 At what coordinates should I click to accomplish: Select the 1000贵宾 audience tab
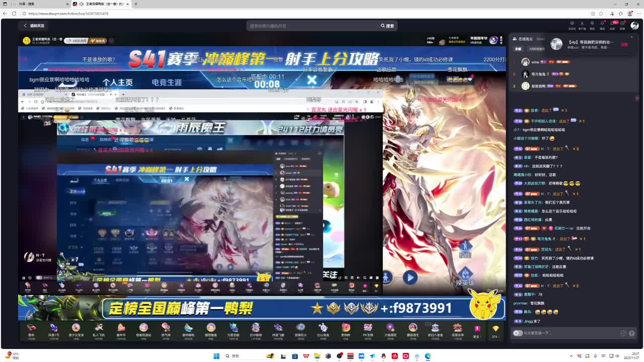(x=537, y=49)
